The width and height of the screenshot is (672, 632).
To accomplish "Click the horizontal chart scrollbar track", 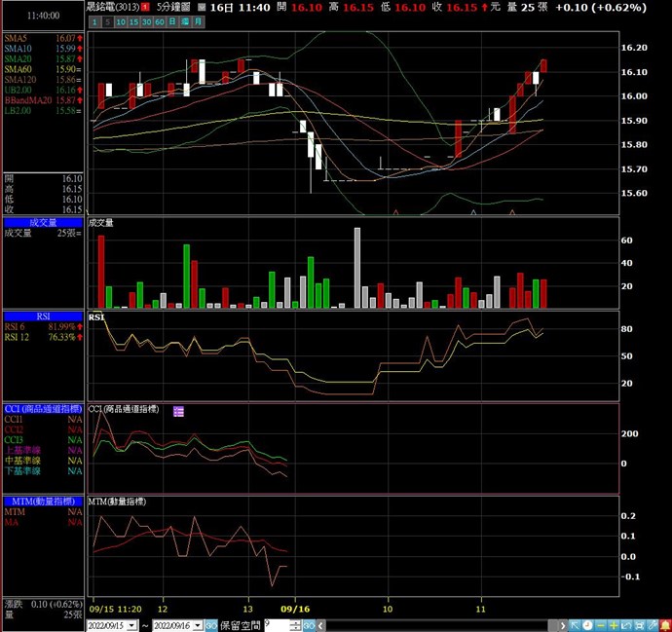I will pos(438,624).
